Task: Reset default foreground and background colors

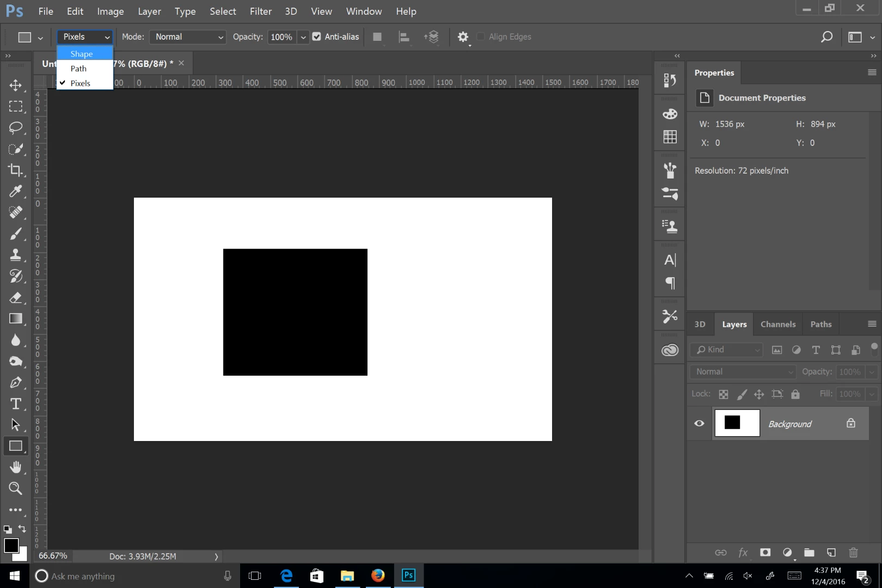Action: click(x=8, y=529)
